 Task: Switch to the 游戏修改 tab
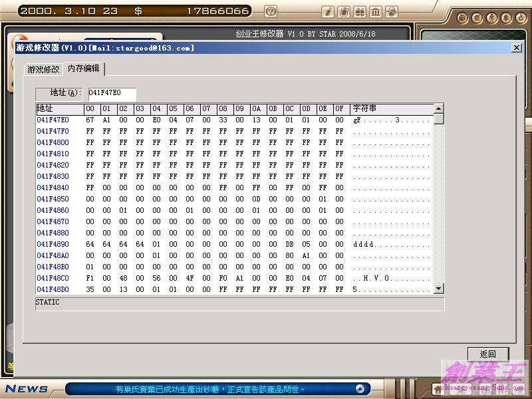coord(43,69)
